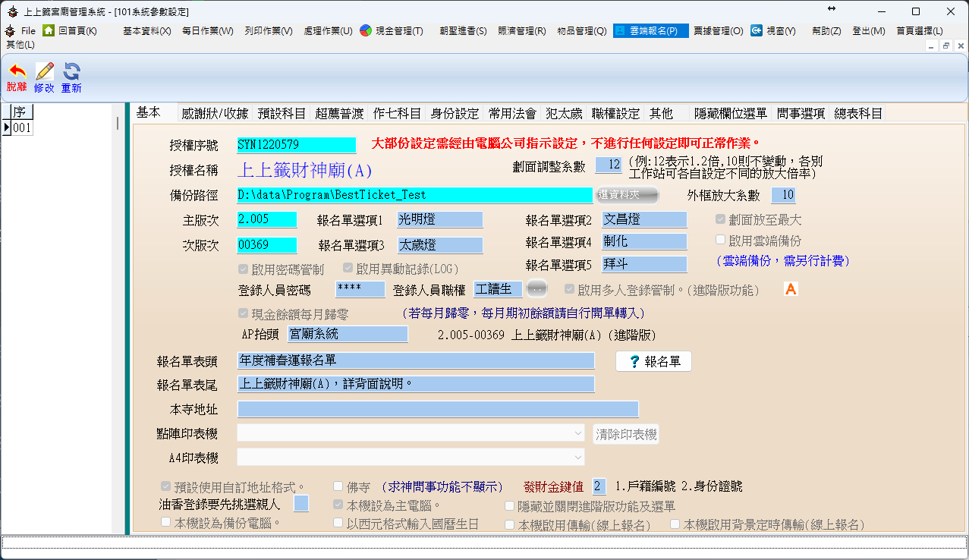Click the 重新 (refresh) icon
The width and height of the screenshot is (969, 560).
pyautogui.click(x=71, y=72)
